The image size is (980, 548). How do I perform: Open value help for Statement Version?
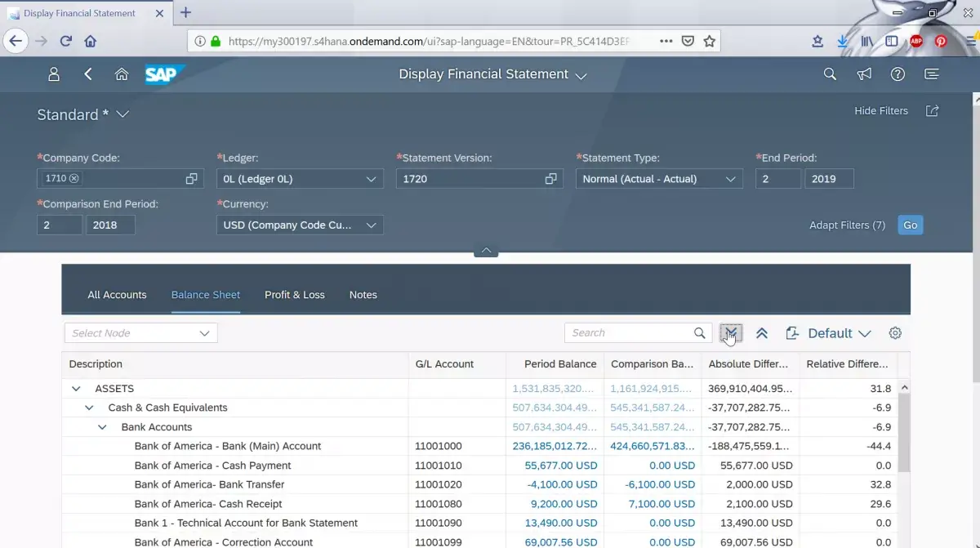[x=550, y=179]
